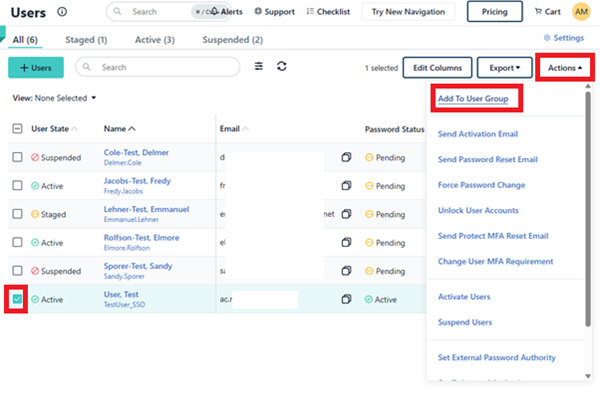Open the filter options icon

point(259,67)
